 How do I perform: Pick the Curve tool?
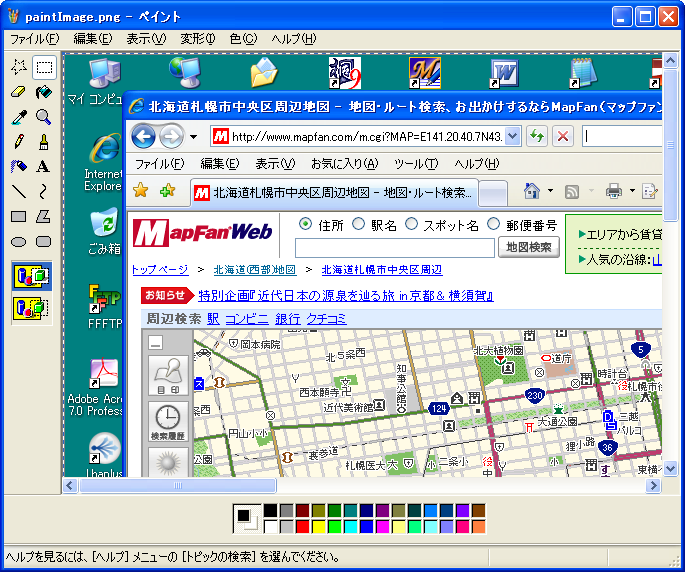[44, 191]
